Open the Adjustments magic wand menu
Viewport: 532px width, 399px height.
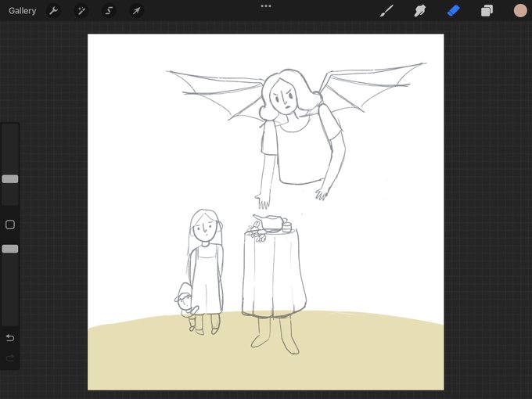coord(81,11)
